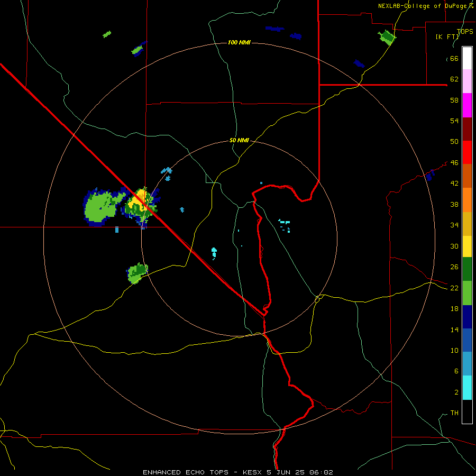Click the bright red legend swatch
The height and width of the screenshot is (476, 476).
coord(467,152)
